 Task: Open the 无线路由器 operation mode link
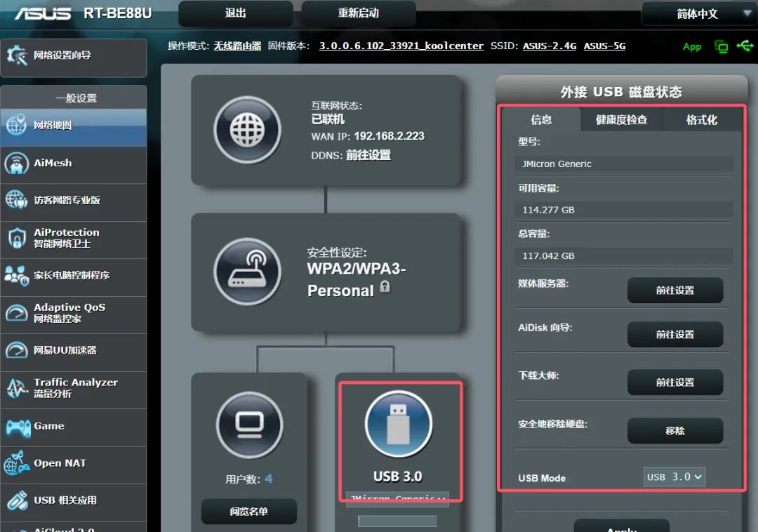coord(237,46)
